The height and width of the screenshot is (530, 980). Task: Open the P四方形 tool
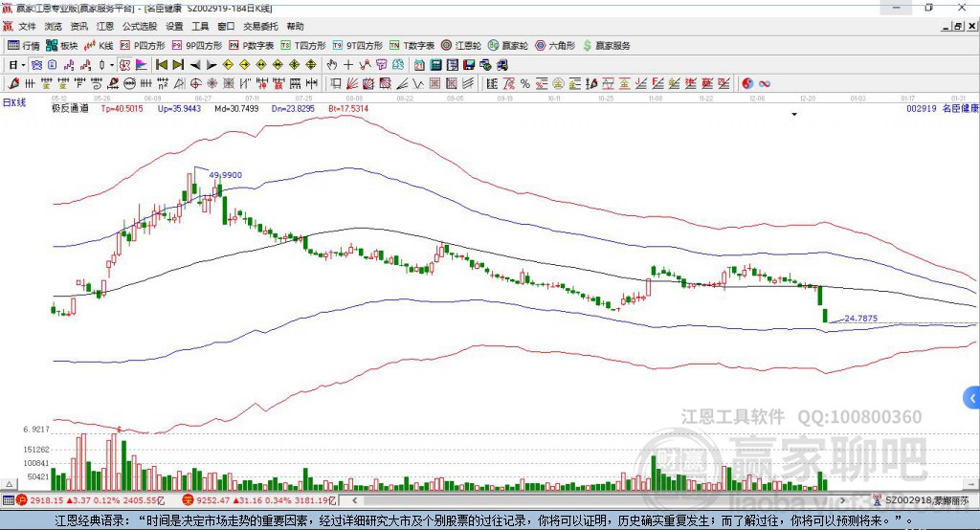click(x=142, y=46)
